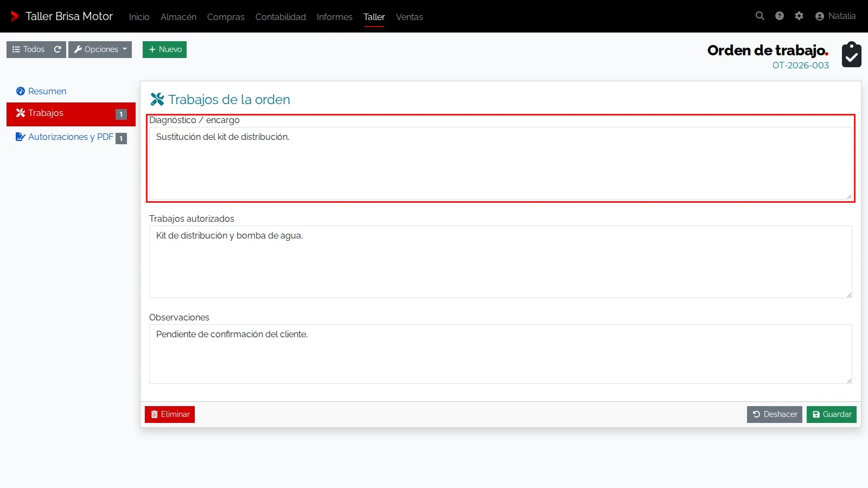This screenshot has height=488, width=868.
Task: Open OT-2026-003 order code
Action: coord(800,65)
